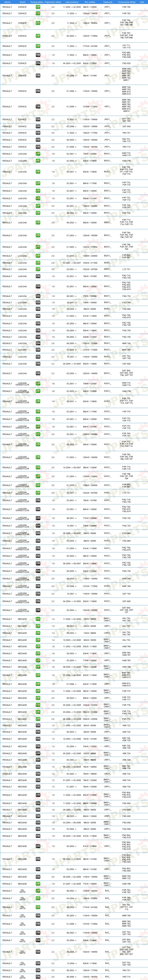Click diesel ON icon in Espace G9T 645 row
148x980 pixels.
[38, 126]
